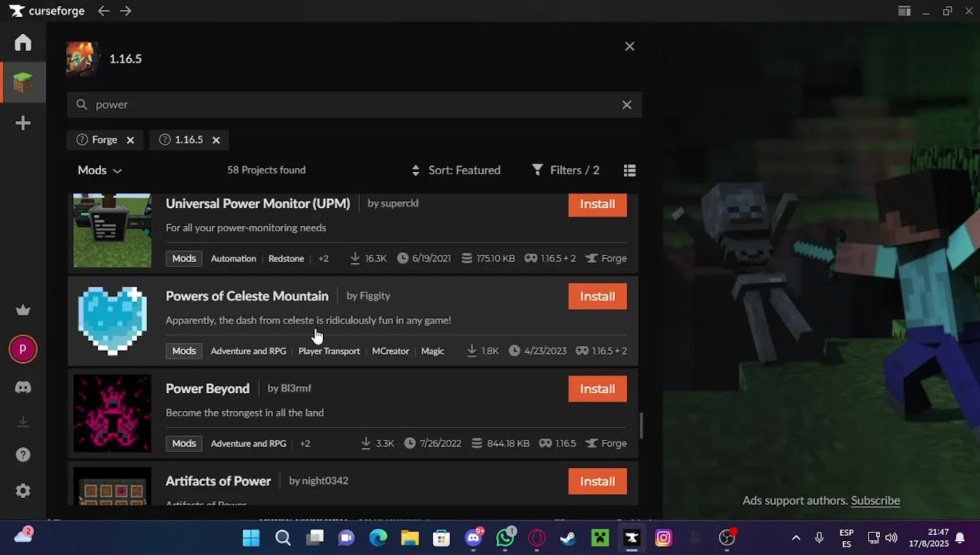The height and width of the screenshot is (555, 980).
Task: Open author superckl's profile
Action: click(x=399, y=203)
